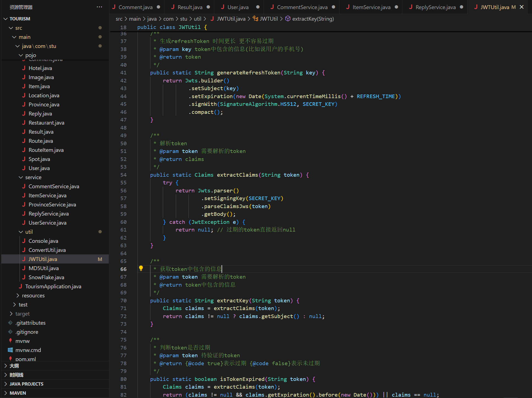Click the method cube icon in breadcrumb

[288, 19]
